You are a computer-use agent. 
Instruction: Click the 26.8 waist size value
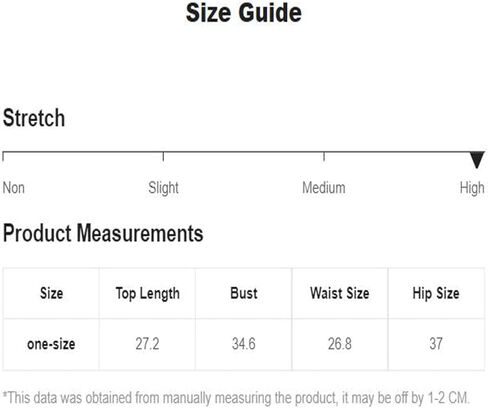coord(340,344)
